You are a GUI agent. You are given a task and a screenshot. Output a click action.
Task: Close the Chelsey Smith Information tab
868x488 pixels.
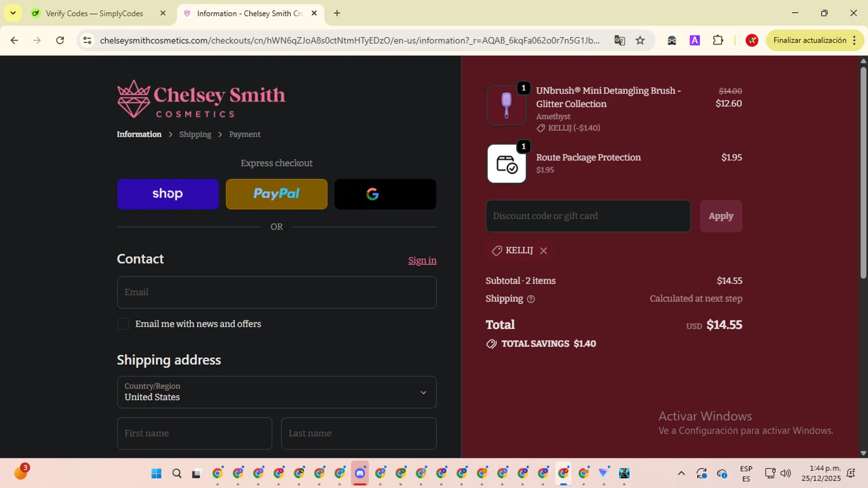point(314,13)
